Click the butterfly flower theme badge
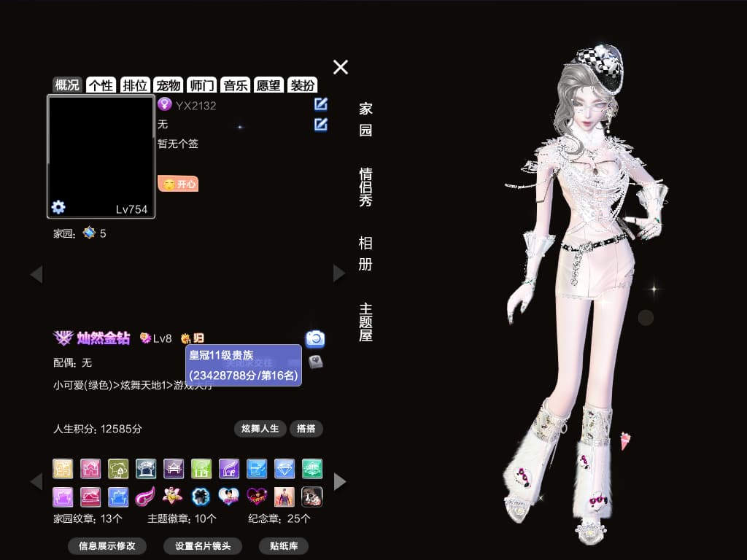 173,497
